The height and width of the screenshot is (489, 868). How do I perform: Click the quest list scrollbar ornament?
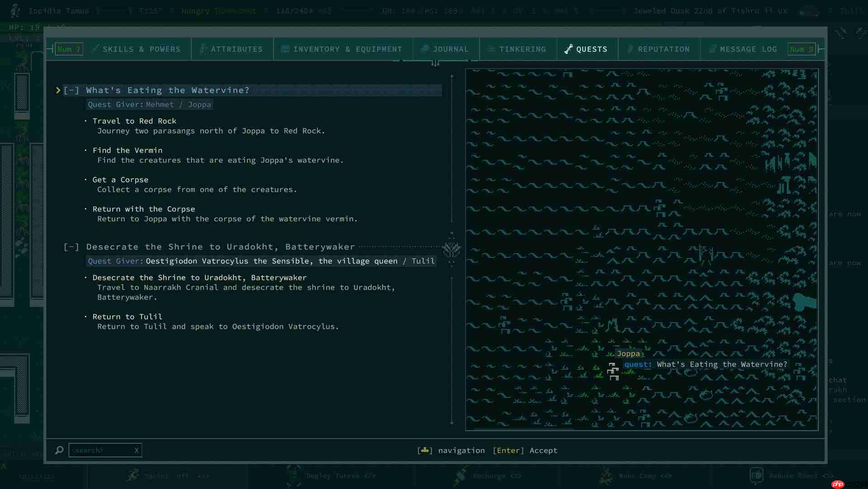[451, 249]
